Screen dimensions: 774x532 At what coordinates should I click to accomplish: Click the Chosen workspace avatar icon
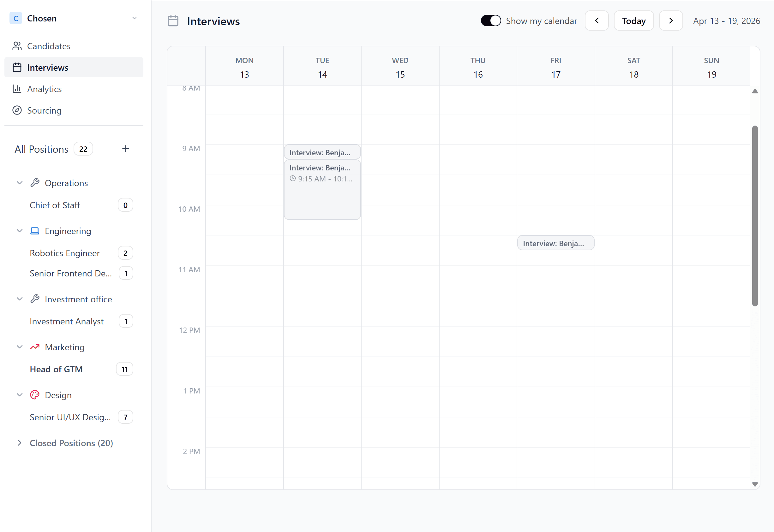(15, 18)
